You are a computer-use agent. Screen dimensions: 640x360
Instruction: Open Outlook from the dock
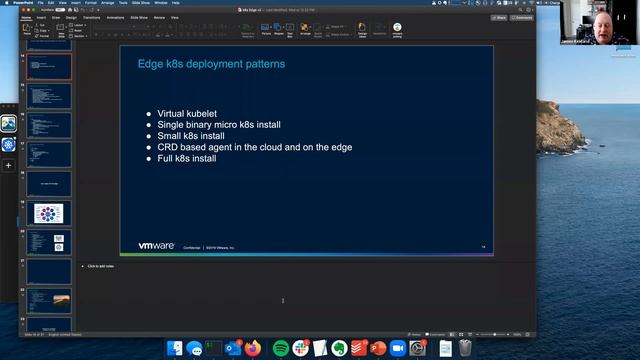(x=233, y=348)
